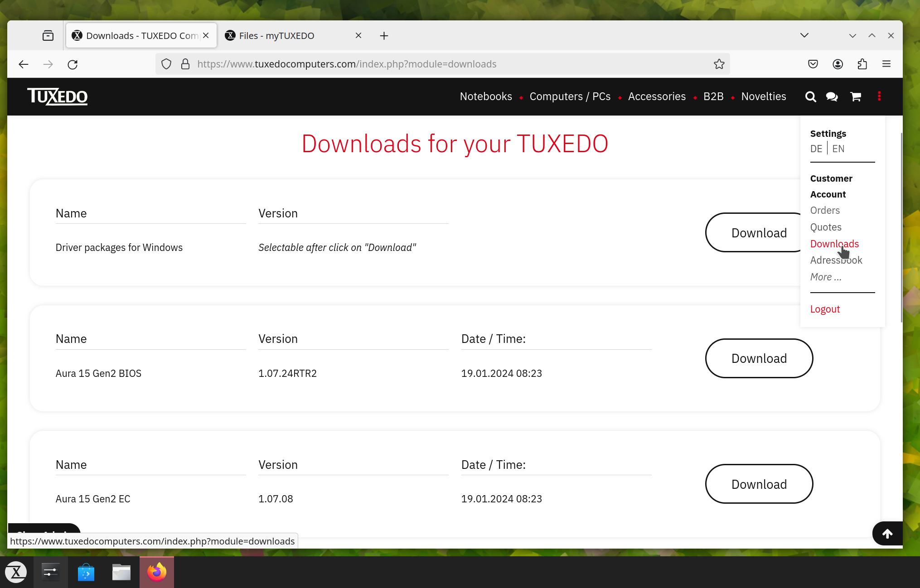This screenshot has height=588, width=920.
Task: View site security via padlock icon
Action: pos(185,64)
